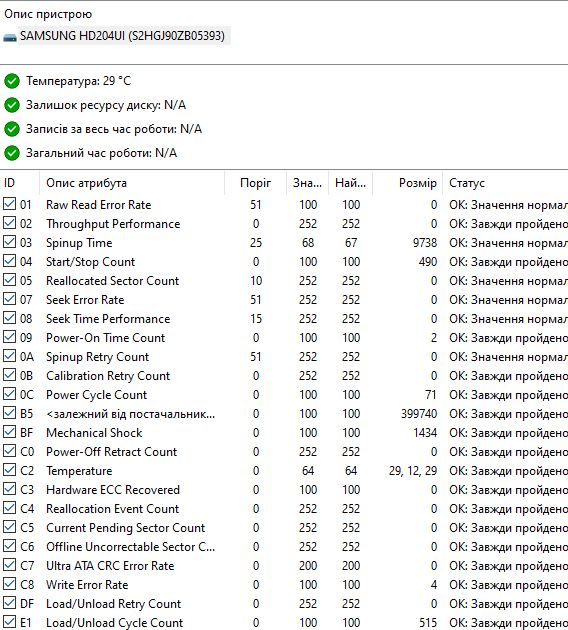The width and height of the screenshot is (568, 630).
Task: Click the Load/Unload Cycle Count raw value 515
Action: click(x=428, y=623)
